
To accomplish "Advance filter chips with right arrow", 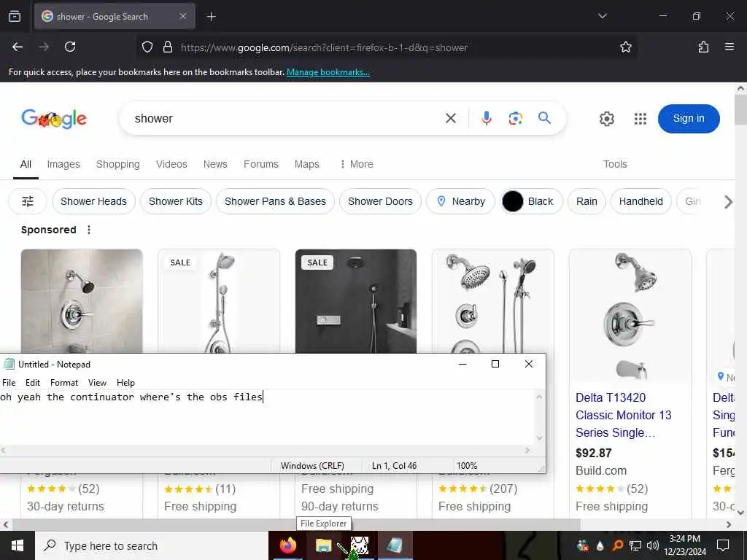I will (x=728, y=202).
